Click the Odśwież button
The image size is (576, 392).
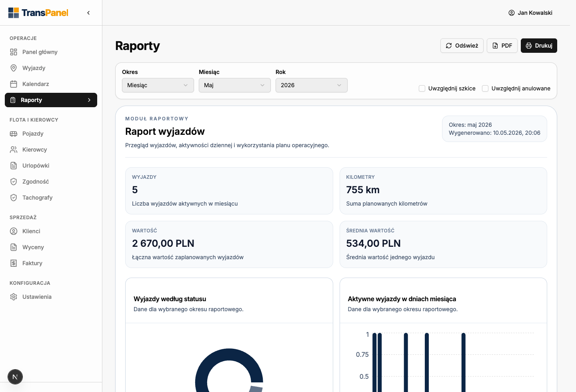[462, 46]
